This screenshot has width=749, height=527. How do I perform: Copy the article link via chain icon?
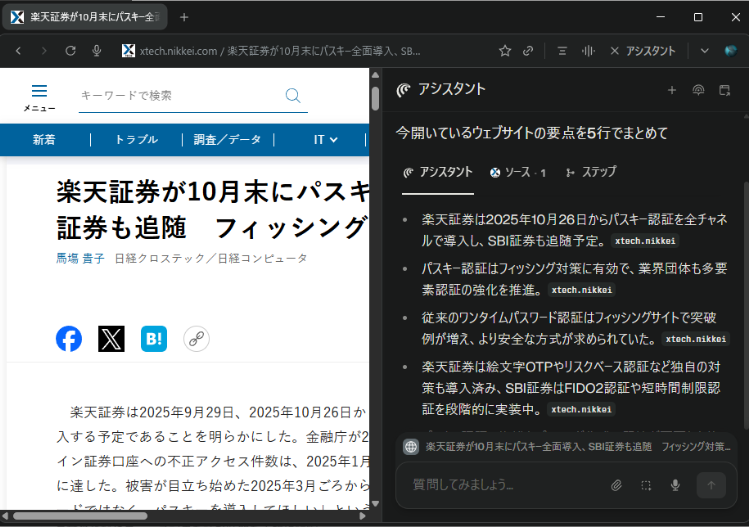pos(196,339)
